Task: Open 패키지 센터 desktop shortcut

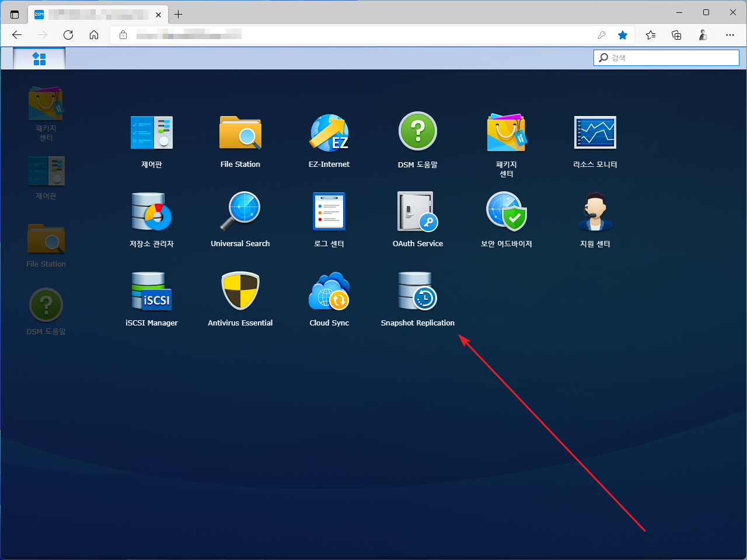Action: click(46, 114)
